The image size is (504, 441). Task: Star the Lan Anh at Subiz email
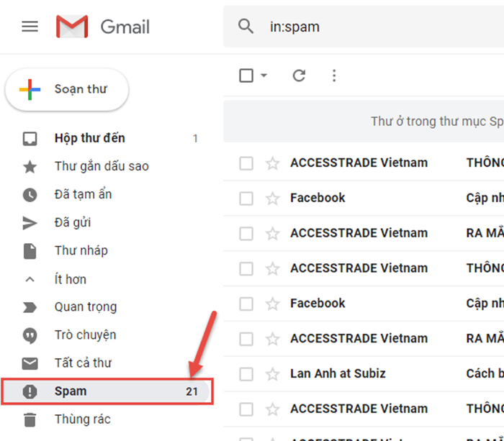point(273,373)
